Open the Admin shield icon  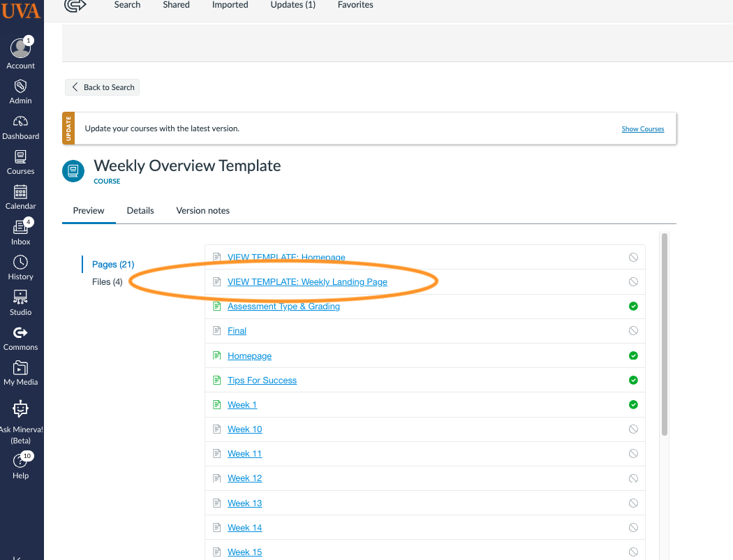20,87
